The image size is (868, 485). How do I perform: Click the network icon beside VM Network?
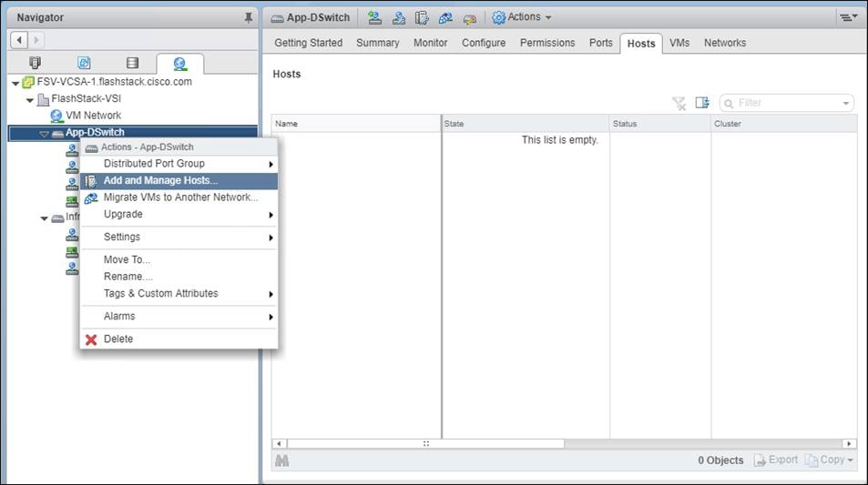[56, 116]
